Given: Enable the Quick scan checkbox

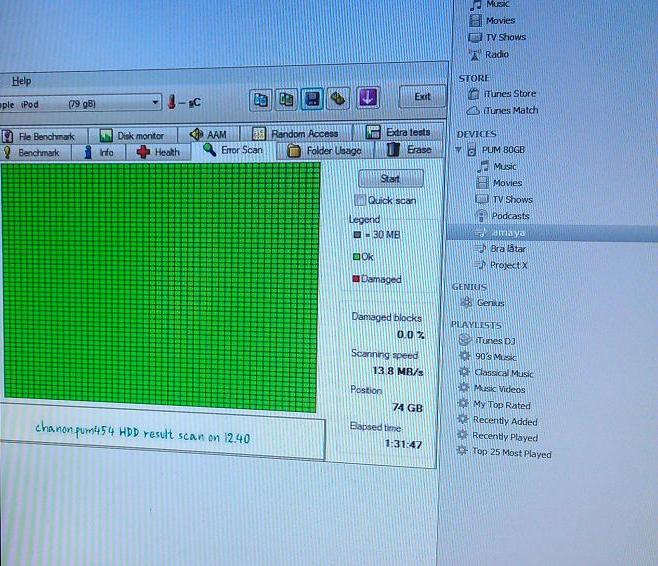Looking at the screenshot, I should tap(361, 200).
